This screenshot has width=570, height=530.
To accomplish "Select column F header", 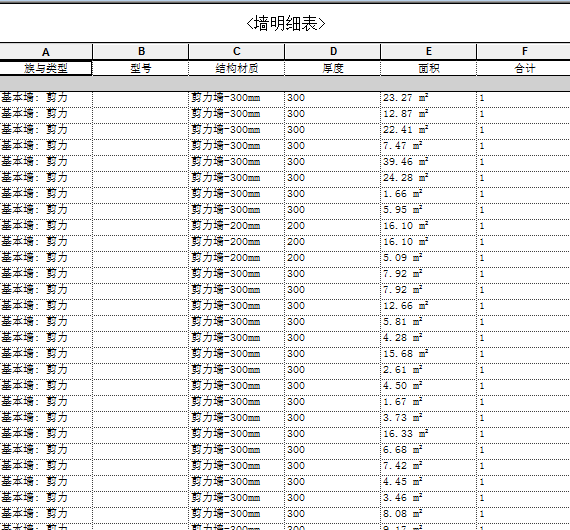I will (524, 52).
